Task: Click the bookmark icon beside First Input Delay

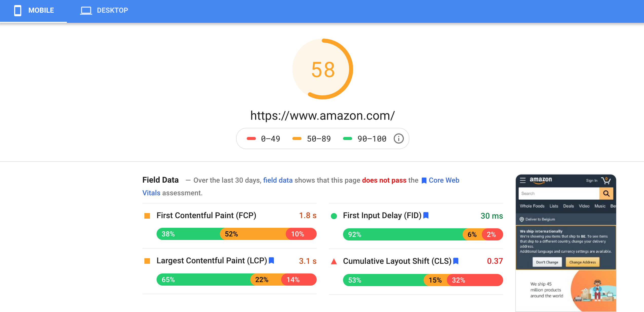Action: coord(426,215)
